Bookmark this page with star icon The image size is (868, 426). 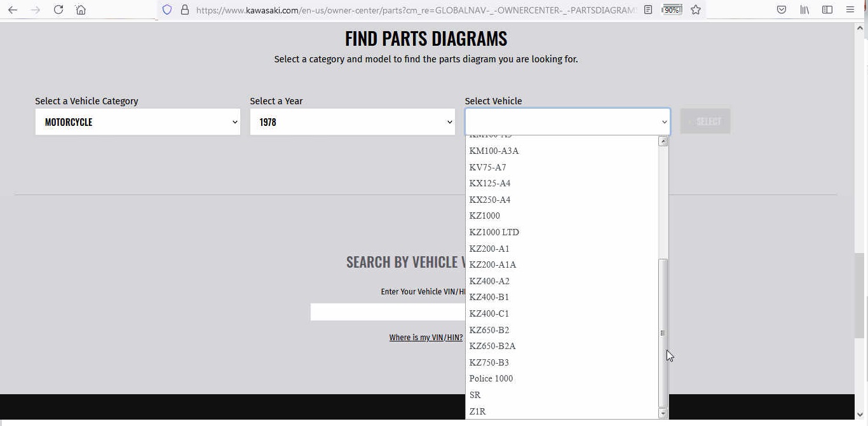pyautogui.click(x=696, y=10)
